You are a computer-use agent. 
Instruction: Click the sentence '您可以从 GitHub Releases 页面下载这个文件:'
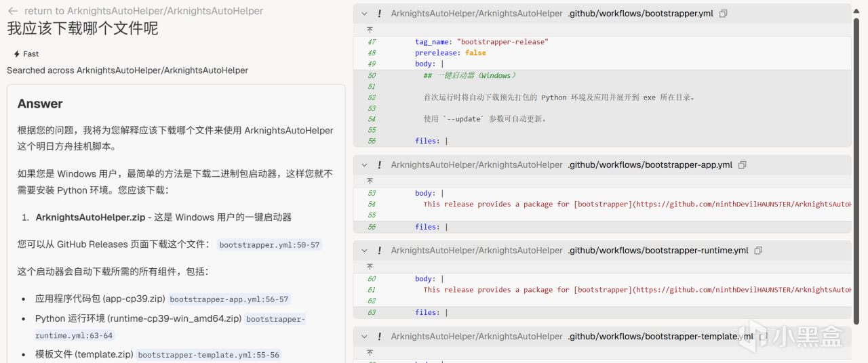[114, 244]
